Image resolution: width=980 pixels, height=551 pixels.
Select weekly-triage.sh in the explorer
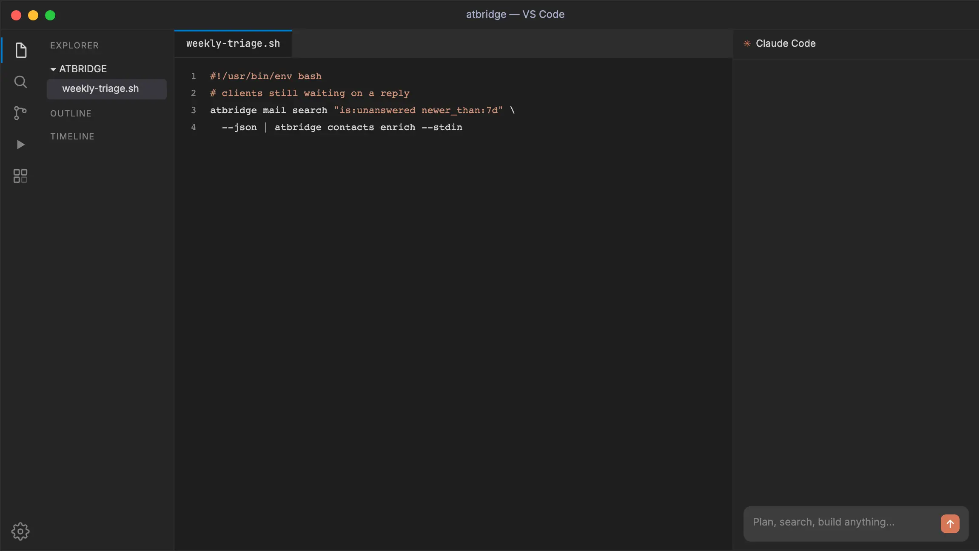coord(107,89)
